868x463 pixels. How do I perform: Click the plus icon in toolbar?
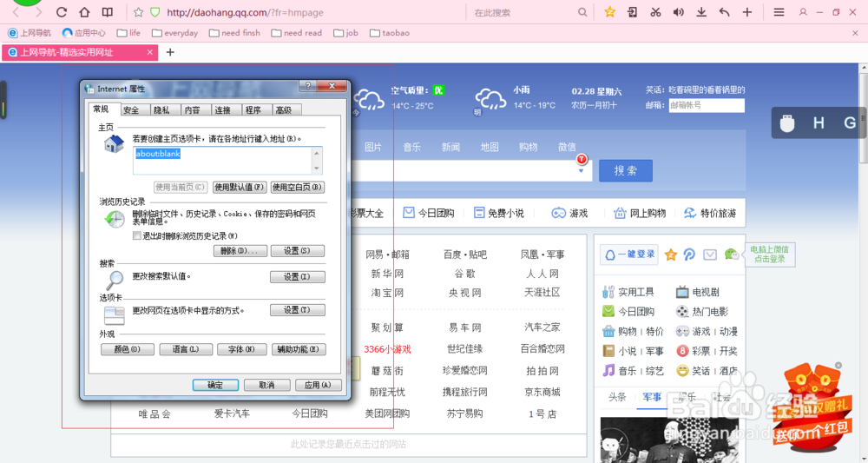pos(746,11)
